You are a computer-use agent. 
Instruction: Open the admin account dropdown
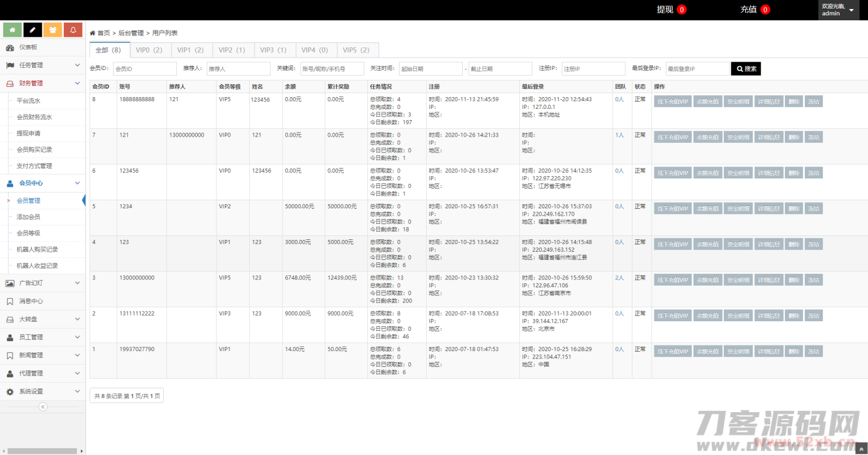[x=838, y=10]
